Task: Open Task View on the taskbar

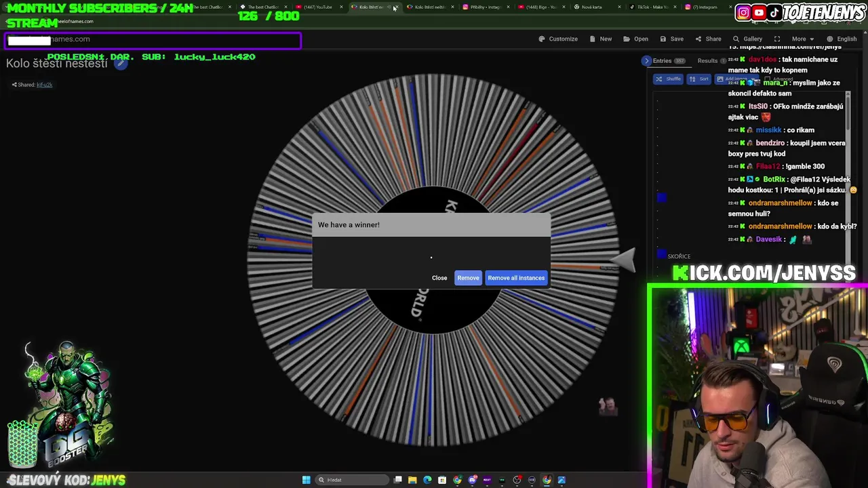Action: 397,480
